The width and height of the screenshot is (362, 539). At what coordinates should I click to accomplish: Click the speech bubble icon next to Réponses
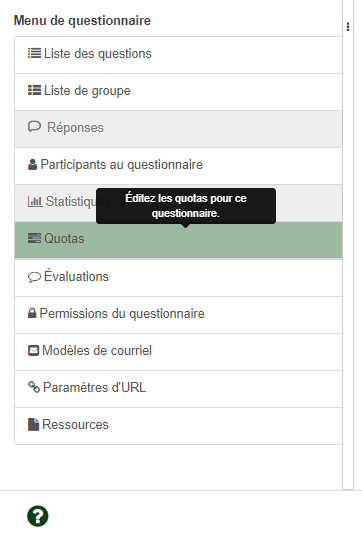click(x=34, y=127)
